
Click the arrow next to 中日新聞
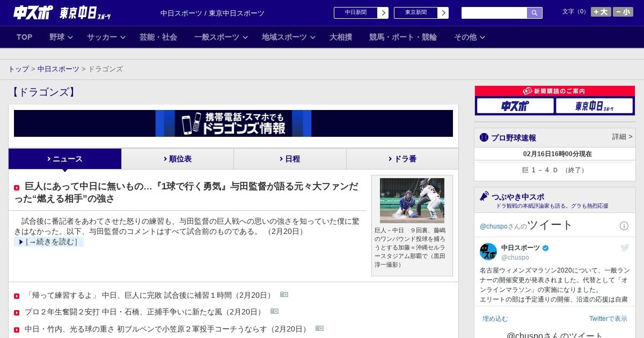coord(383,13)
